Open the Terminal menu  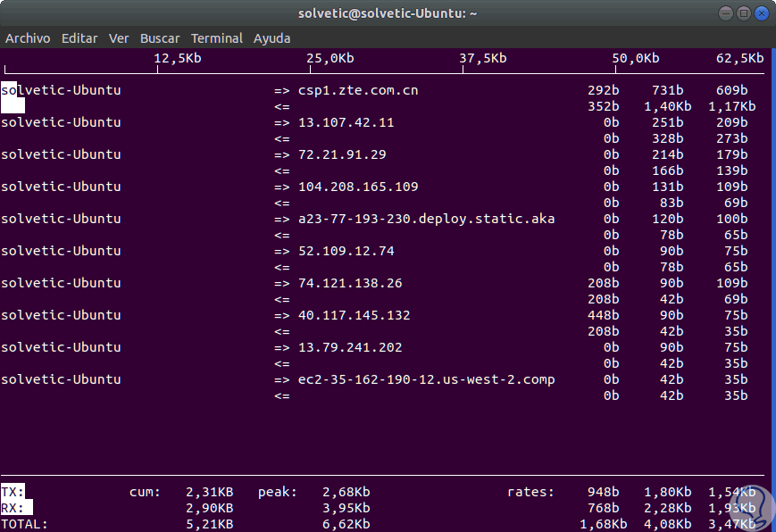tap(217, 38)
